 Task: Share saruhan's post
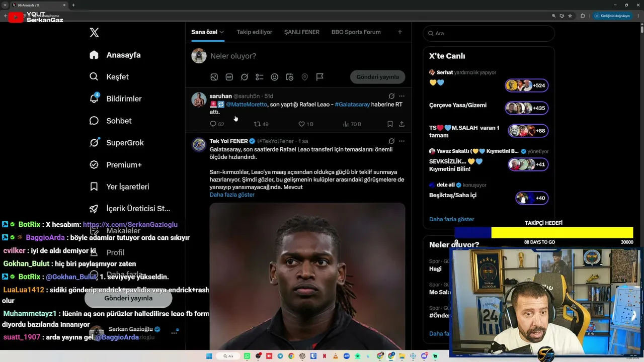tap(401, 124)
